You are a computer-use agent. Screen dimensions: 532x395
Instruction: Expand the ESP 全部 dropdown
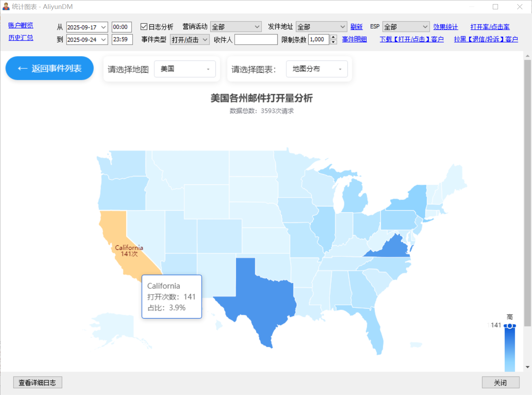425,27
